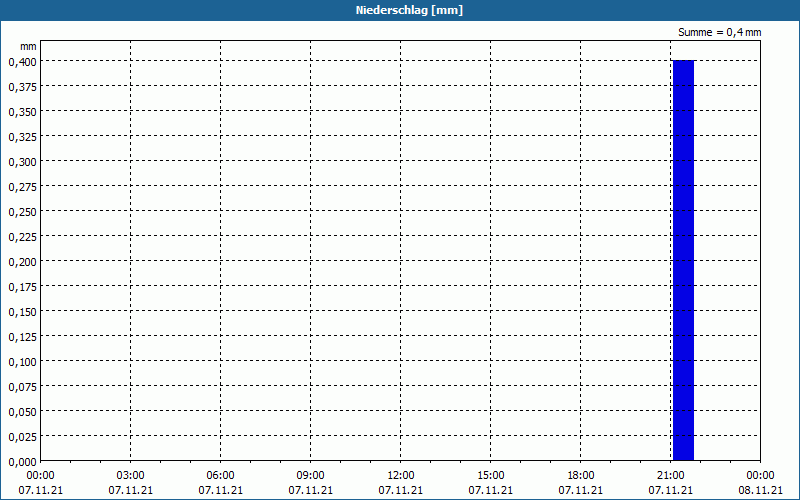The width and height of the screenshot is (800, 500).
Task: Click y-axis value 0,200
Action: tap(22, 262)
